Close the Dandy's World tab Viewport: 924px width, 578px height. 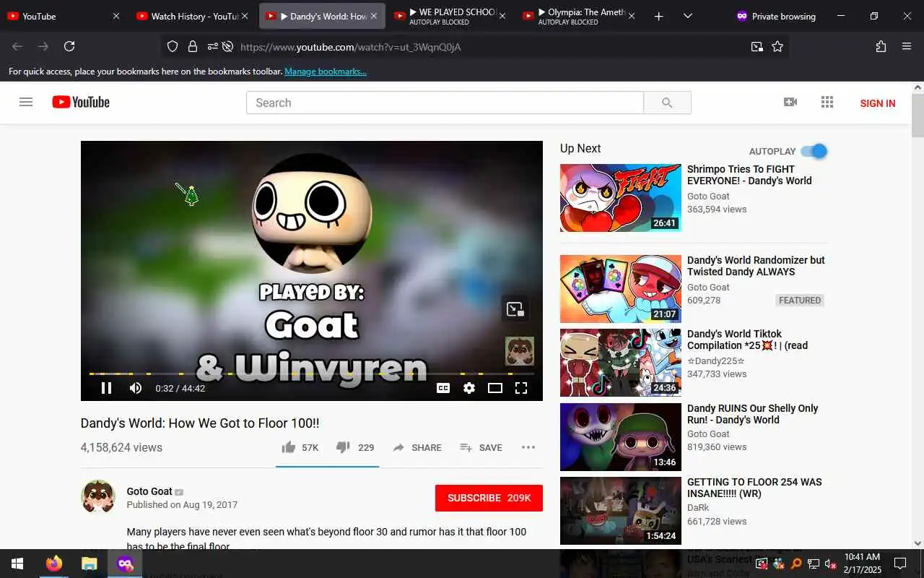point(373,16)
